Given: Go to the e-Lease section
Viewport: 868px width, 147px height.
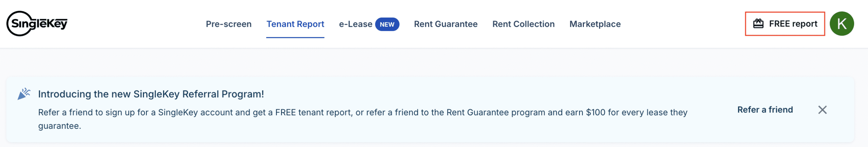Looking at the screenshot, I should pyautogui.click(x=355, y=24).
